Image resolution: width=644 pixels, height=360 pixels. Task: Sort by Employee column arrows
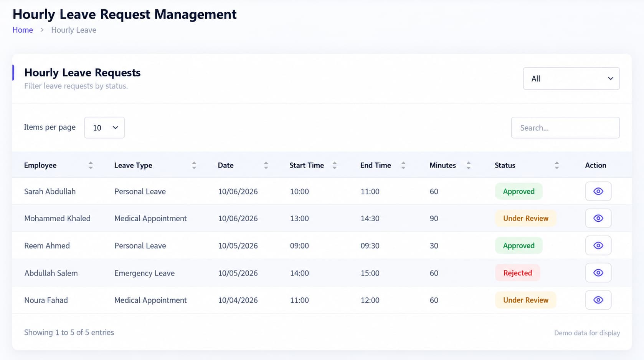[91, 165]
